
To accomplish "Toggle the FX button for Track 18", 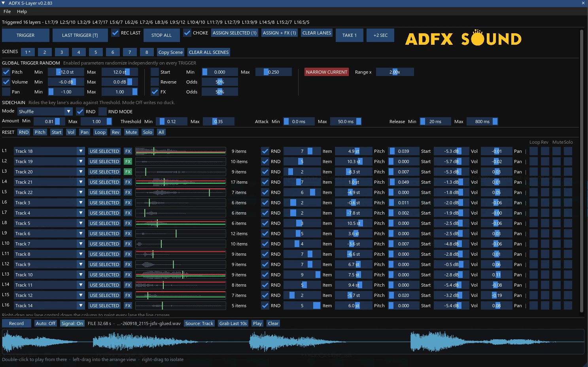I will 128,151.
